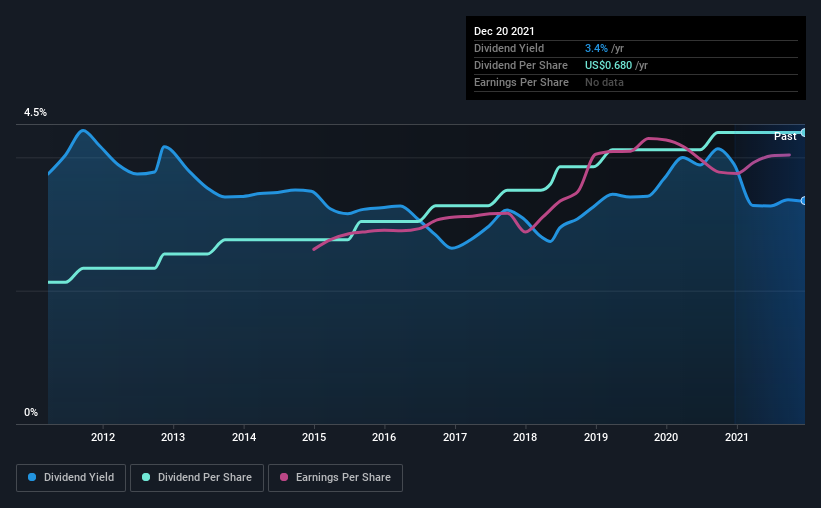The height and width of the screenshot is (508, 821).
Task: Click the No data earnings value
Action: point(604,82)
